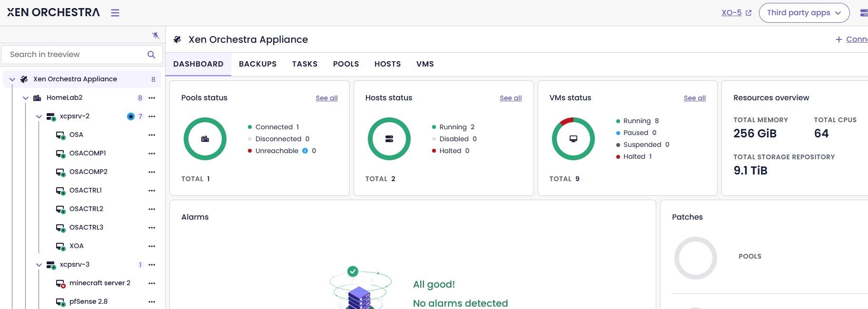The height and width of the screenshot is (309, 868).
Task: Click the hamburger menu icon beside the logo
Action: click(115, 13)
